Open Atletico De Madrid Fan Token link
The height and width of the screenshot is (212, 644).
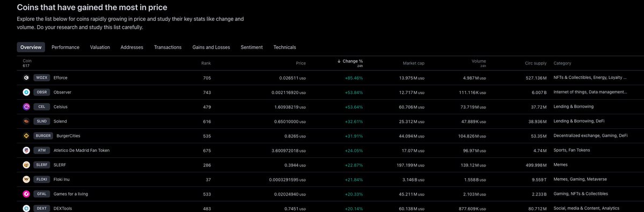[x=82, y=150]
